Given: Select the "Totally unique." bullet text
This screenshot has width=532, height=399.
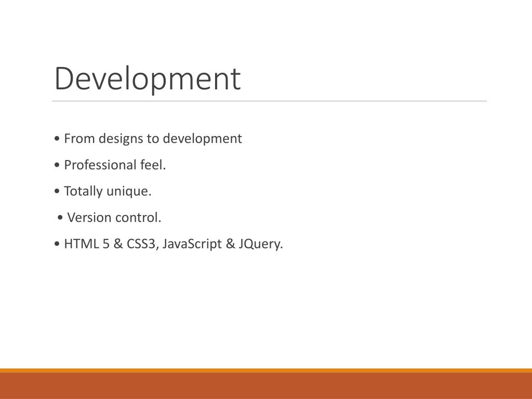Looking at the screenshot, I should click(103, 191).
